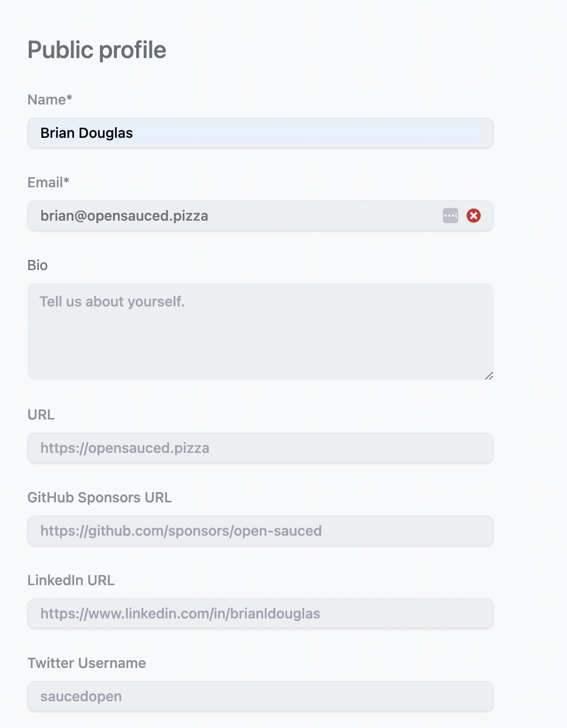This screenshot has height=728, width=567.
Task: Click inside the Name input showing Brian Douglas
Action: (x=202, y=133)
